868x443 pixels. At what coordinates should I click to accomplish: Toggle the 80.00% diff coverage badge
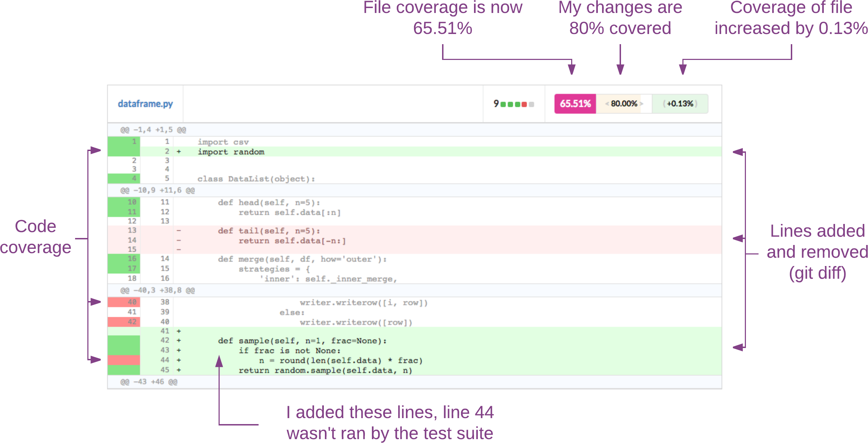(623, 103)
